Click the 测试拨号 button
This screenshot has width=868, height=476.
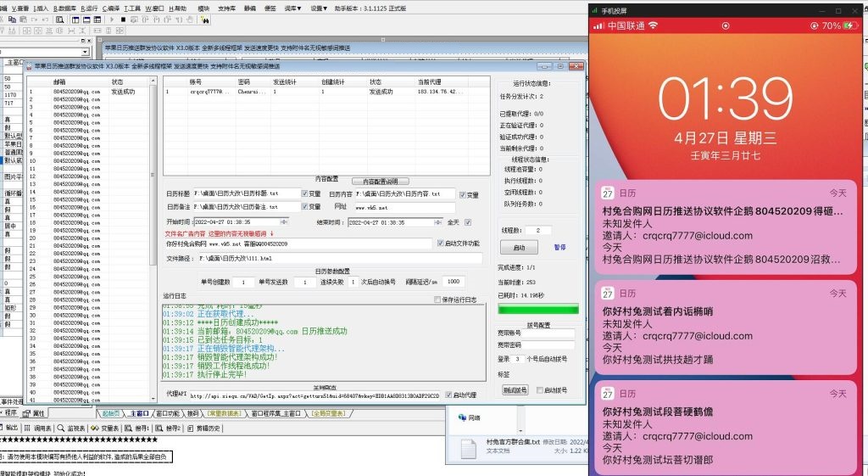point(515,389)
